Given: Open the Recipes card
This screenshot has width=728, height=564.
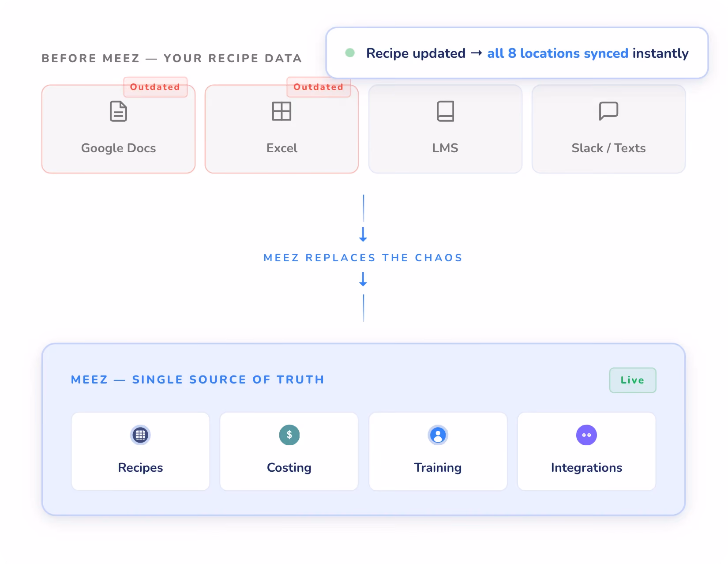Looking at the screenshot, I should 140,451.
